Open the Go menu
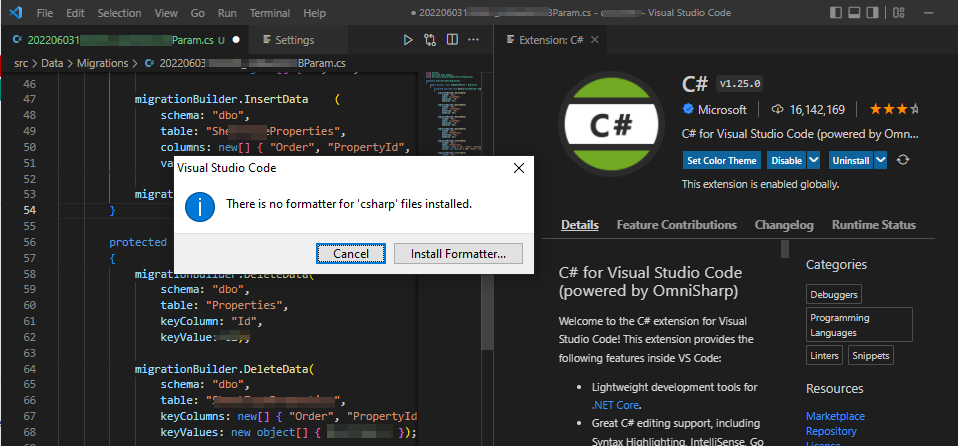Screen dimensions: 958x446 (x=197, y=13)
